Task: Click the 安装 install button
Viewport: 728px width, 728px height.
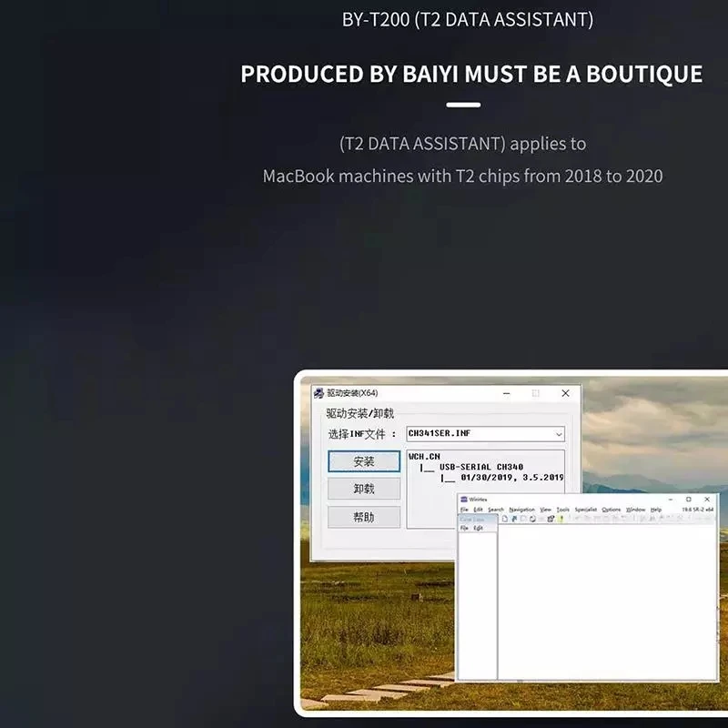Action: tap(364, 461)
